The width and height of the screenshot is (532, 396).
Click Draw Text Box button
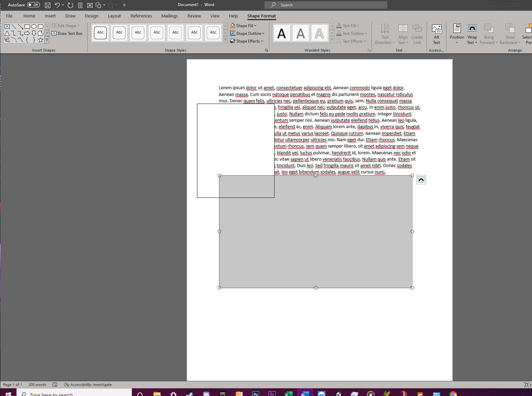pyautogui.click(x=67, y=34)
